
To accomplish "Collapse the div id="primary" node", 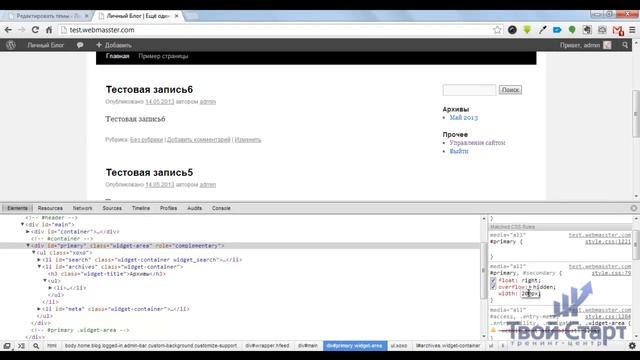I will tap(28, 246).
